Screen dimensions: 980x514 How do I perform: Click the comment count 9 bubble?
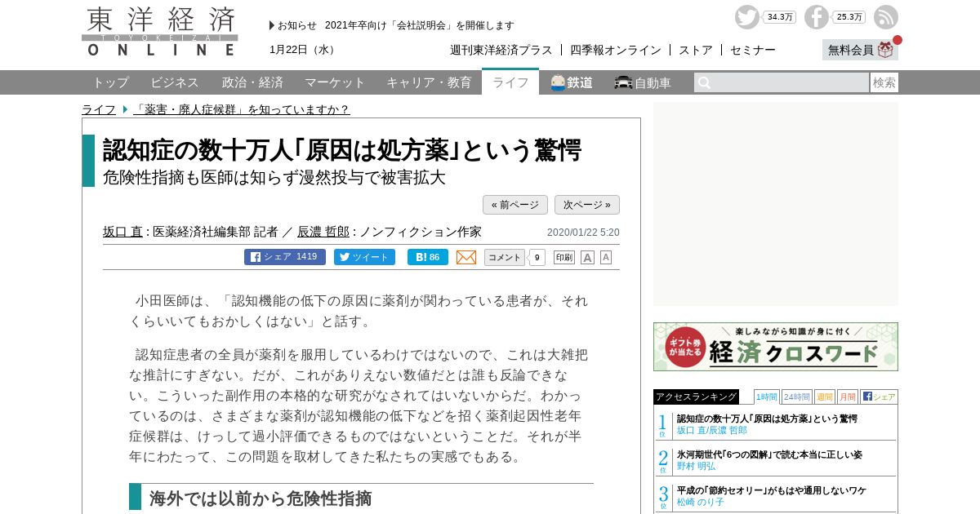(x=537, y=257)
